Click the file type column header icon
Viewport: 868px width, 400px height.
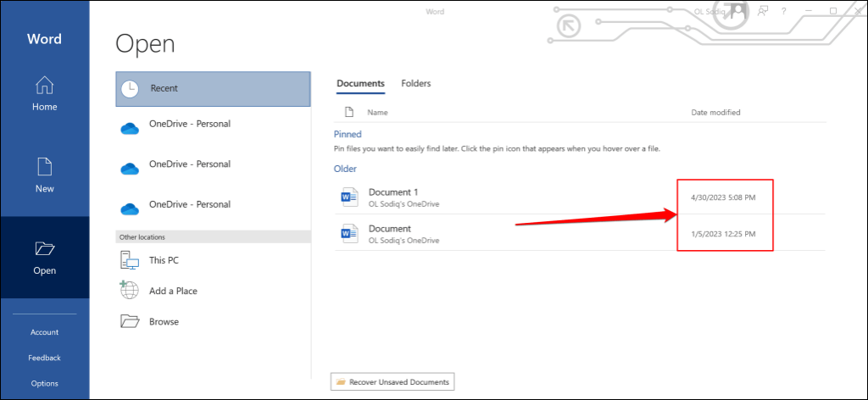tap(348, 113)
